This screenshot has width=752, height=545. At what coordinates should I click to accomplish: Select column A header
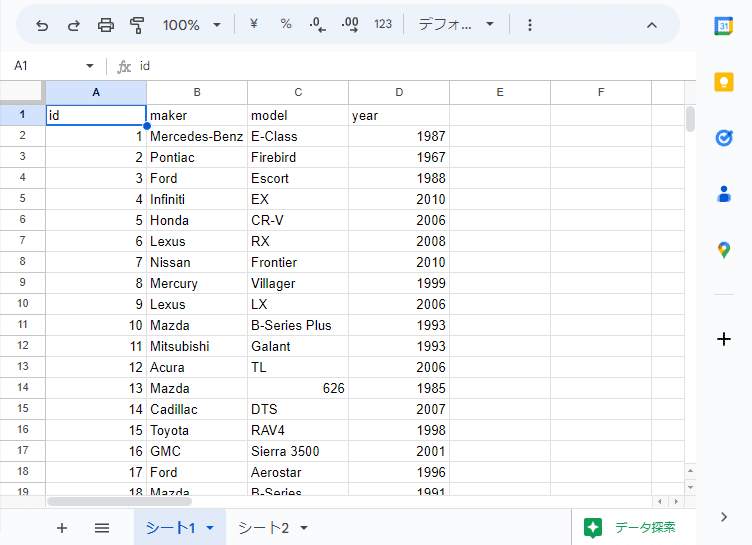[x=96, y=92]
